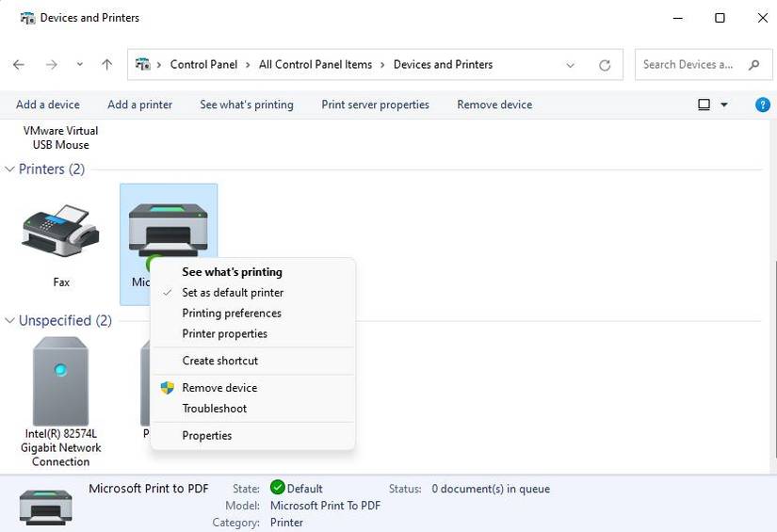Click the printer icon in details pane
This screenshot has height=532, width=777.
(45, 507)
